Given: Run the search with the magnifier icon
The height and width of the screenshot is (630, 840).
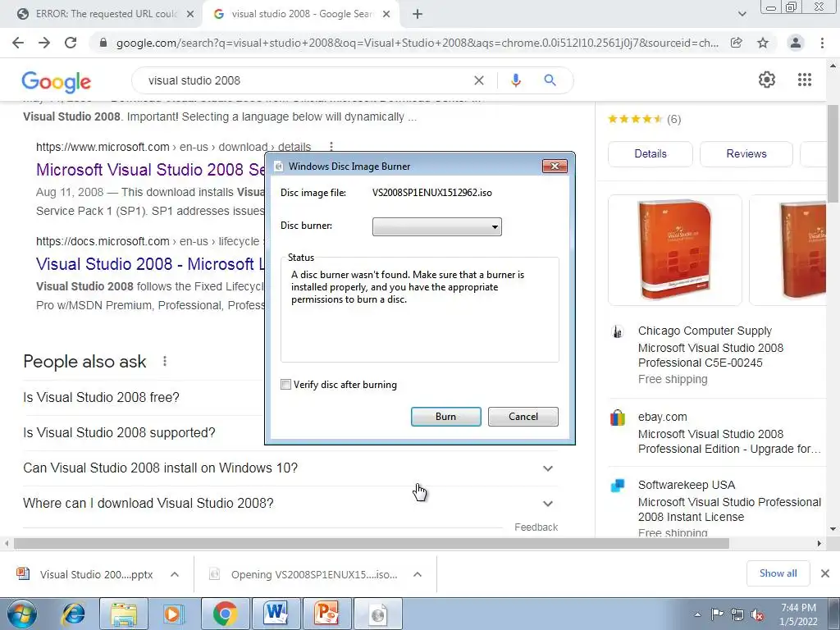Looking at the screenshot, I should (x=550, y=80).
